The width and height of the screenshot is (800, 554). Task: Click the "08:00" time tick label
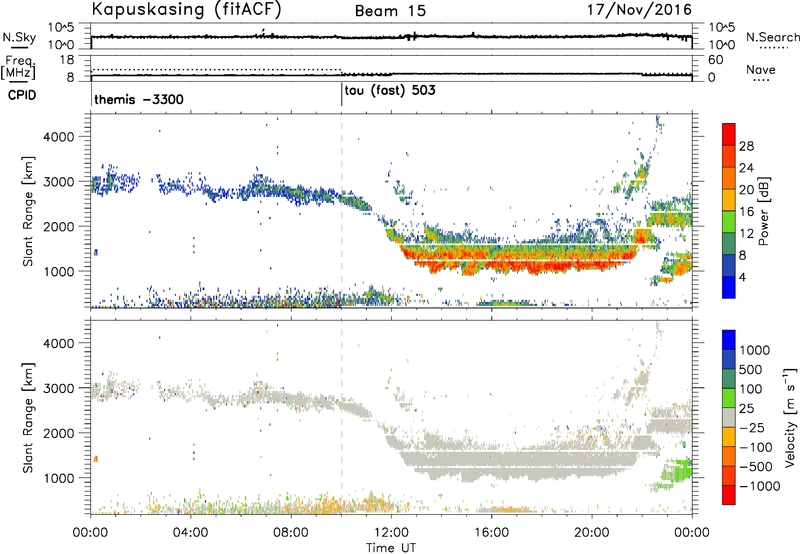click(x=291, y=533)
